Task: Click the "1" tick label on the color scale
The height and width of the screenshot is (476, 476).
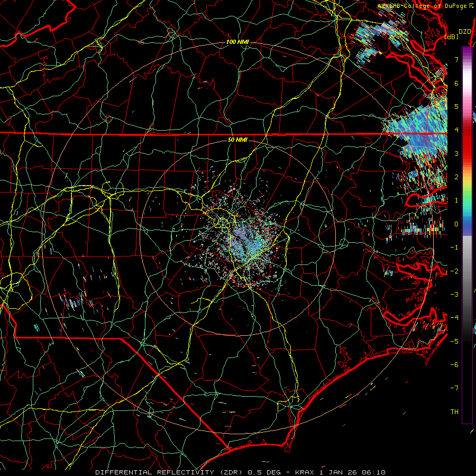Action: coord(456,200)
